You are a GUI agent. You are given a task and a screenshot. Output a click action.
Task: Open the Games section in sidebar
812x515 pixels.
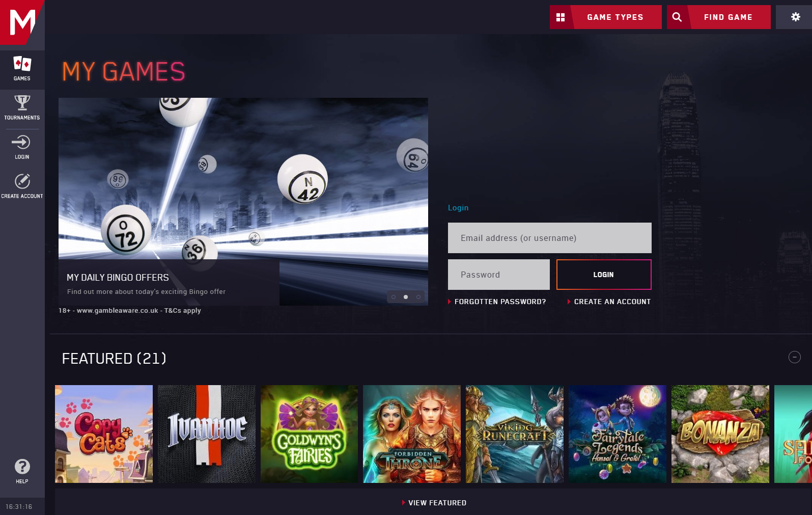22,68
